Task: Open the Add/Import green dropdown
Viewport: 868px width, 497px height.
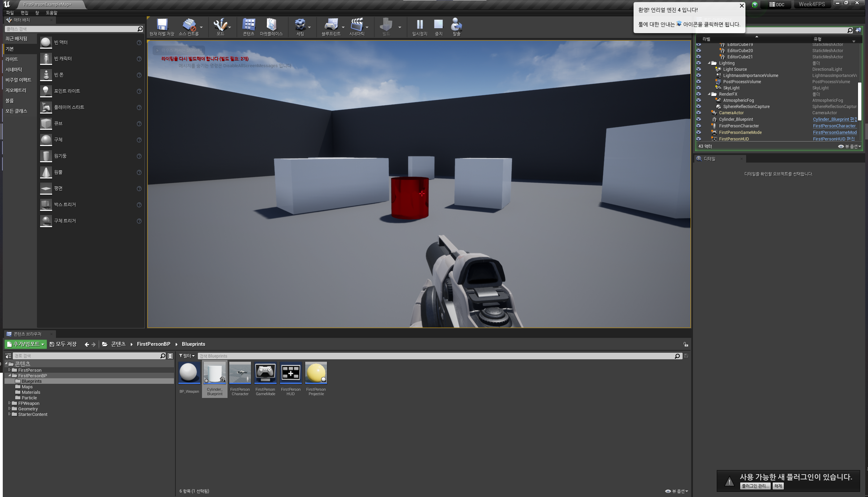Action: (26, 344)
